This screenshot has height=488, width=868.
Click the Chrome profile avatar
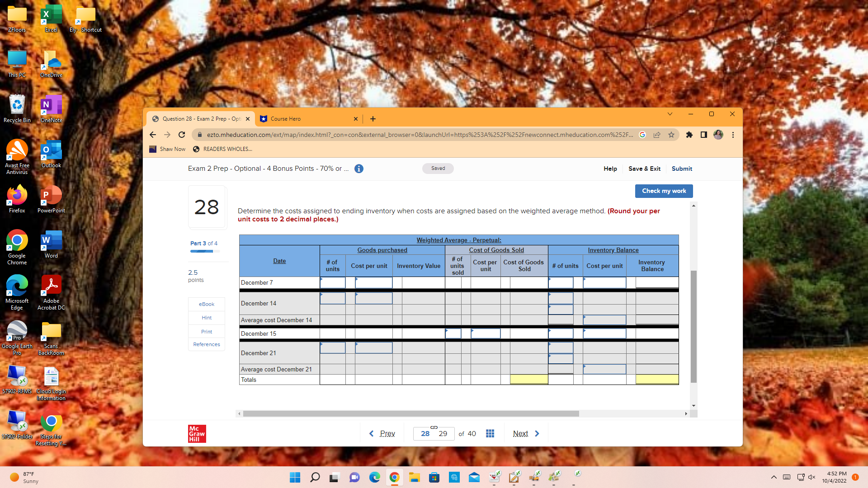coord(718,135)
